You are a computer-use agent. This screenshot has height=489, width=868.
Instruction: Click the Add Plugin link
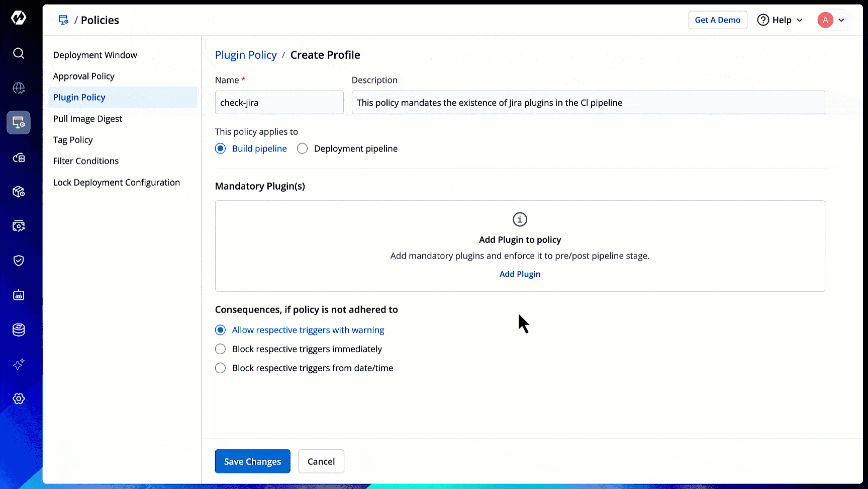pyautogui.click(x=520, y=274)
